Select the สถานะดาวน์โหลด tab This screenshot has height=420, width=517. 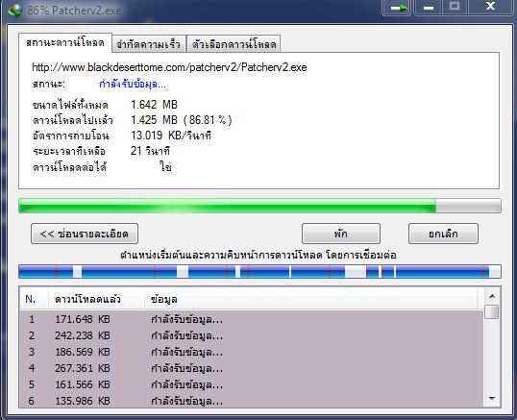(x=65, y=43)
